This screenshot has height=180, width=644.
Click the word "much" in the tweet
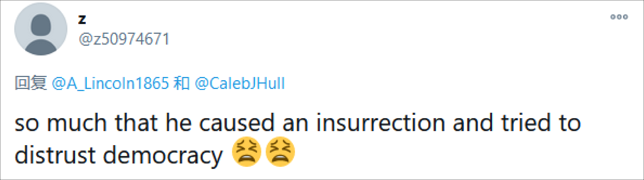click(x=77, y=123)
